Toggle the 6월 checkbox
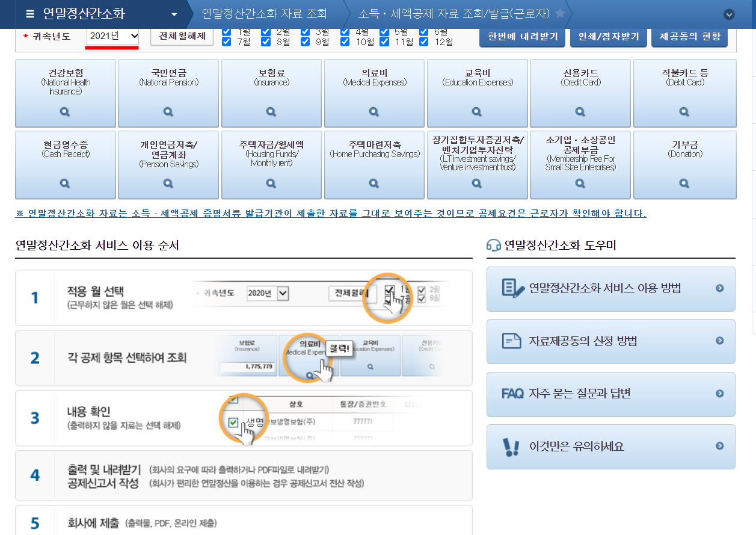The height and width of the screenshot is (535, 756). pyautogui.click(x=424, y=31)
